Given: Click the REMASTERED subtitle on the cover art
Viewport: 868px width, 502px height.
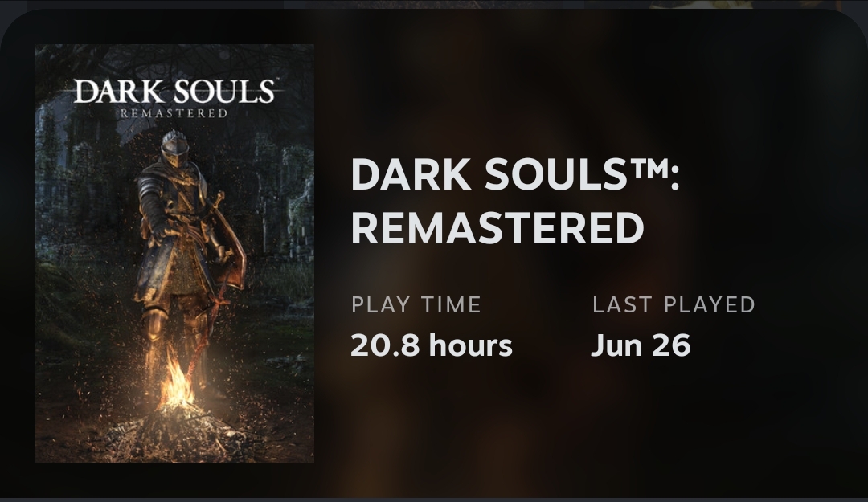Looking at the screenshot, I should (174, 113).
